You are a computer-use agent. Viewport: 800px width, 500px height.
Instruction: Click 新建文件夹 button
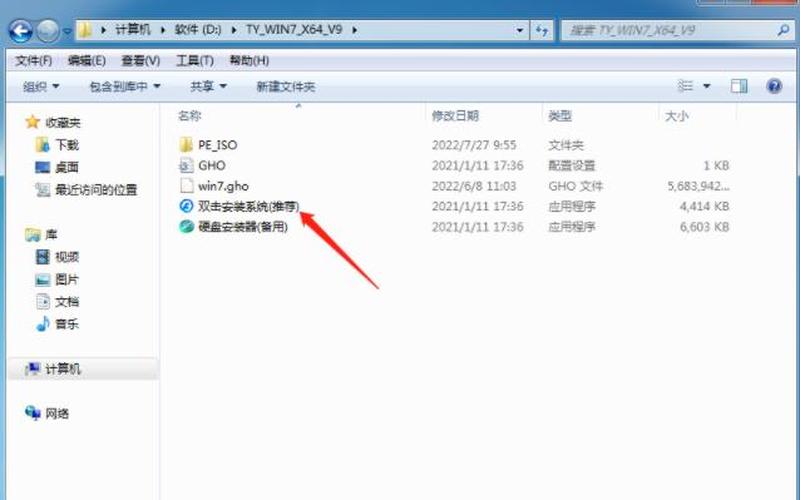tap(286, 86)
